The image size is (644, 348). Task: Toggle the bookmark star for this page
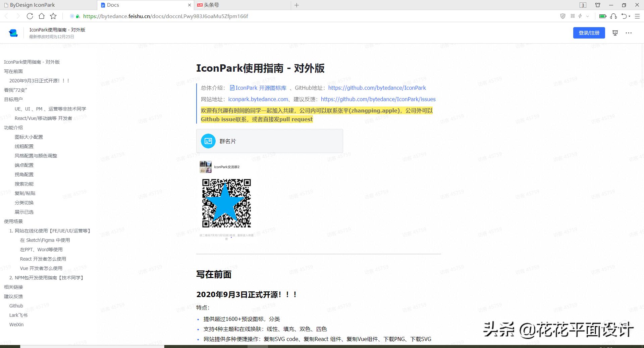point(53,16)
